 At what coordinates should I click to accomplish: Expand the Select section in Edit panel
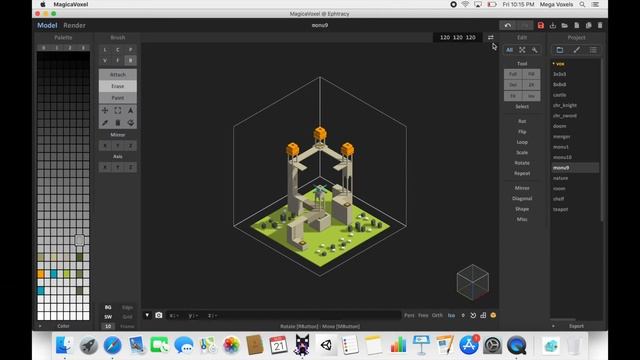pos(522,107)
